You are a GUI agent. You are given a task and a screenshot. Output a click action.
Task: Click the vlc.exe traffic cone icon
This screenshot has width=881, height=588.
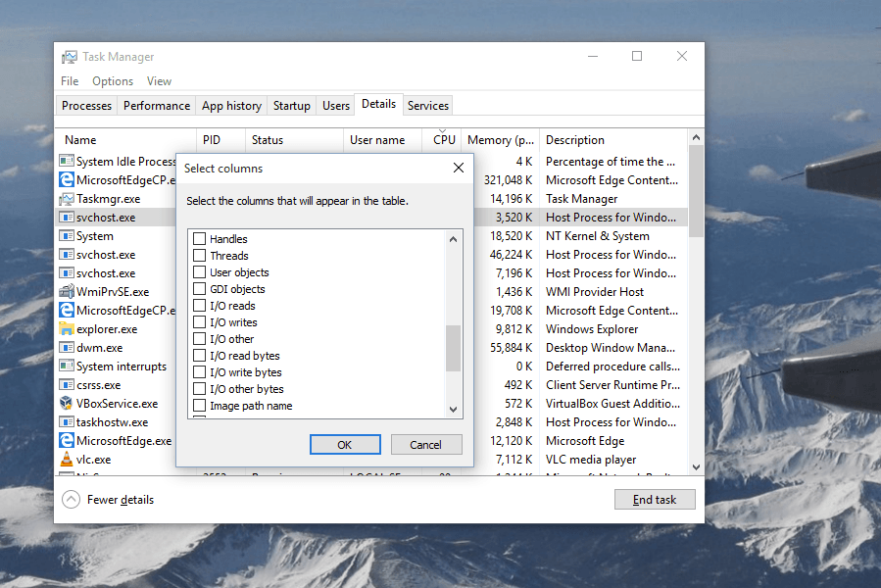coord(67,460)
